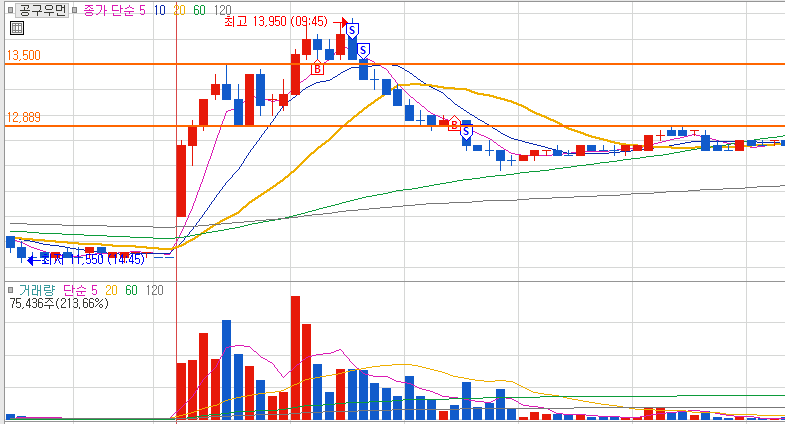Click the second blue S sell marker
785x424 pixels.
363,50
